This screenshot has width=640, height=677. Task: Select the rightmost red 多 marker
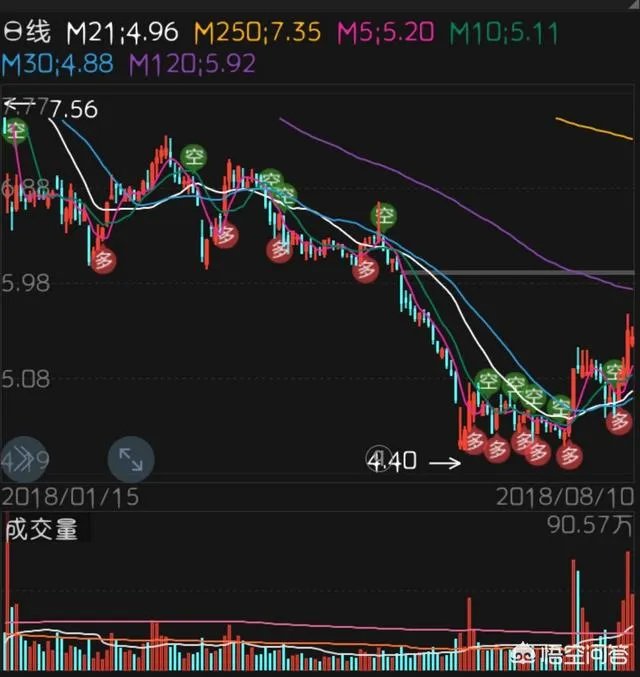point(620,421)
